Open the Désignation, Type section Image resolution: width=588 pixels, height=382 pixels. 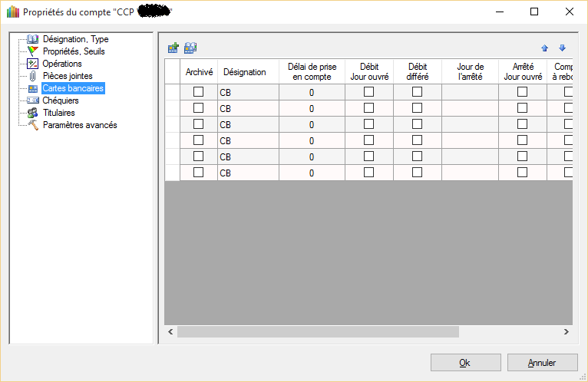(75, 39)
